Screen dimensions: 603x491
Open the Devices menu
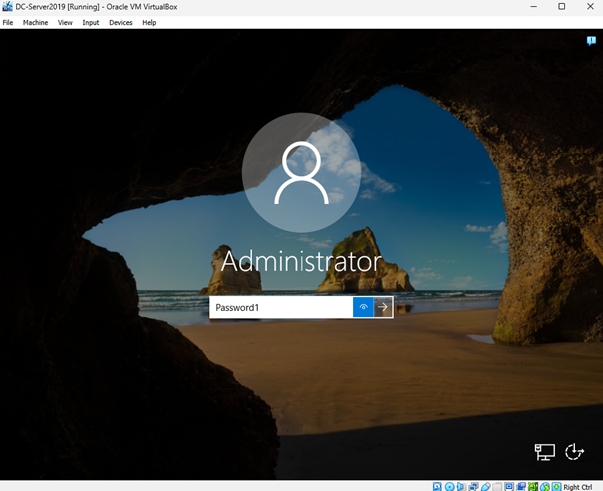(120, 22)
